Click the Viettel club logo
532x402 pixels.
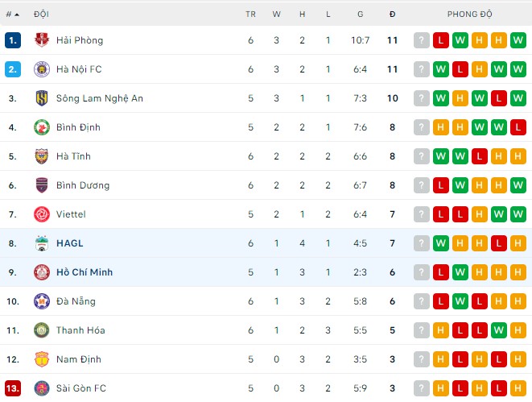(x=42, y=214)
